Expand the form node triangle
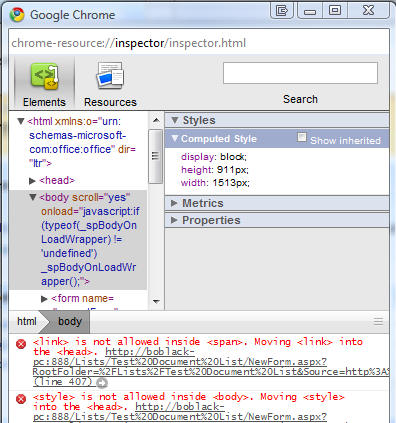396x423 pixels. pyautogui.click(x=44, y=299)
